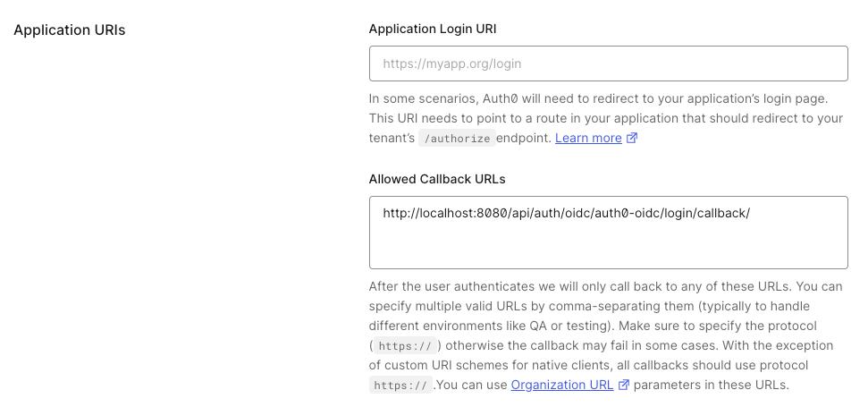The width and height of the screenshot is (868, 407).
Task: Click the word 'endpoint' before Learn more
Action: (x=523, y=138)
